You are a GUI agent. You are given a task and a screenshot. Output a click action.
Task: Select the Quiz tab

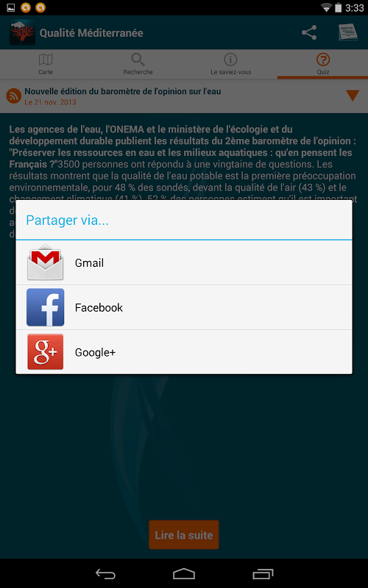click(x=323, y=64)
